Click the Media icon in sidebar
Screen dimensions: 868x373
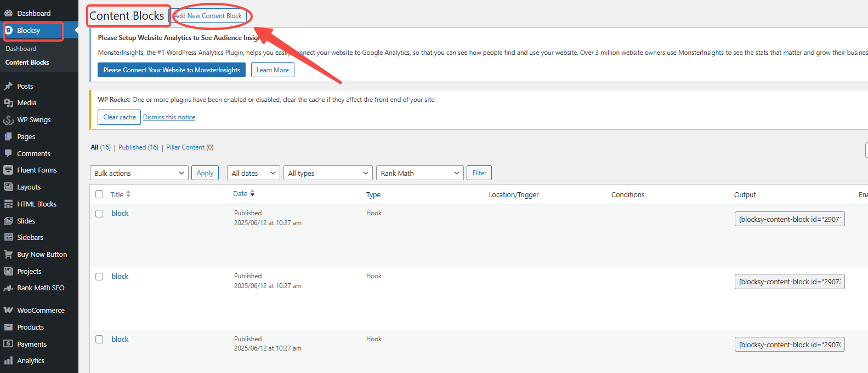coord(8,103)
